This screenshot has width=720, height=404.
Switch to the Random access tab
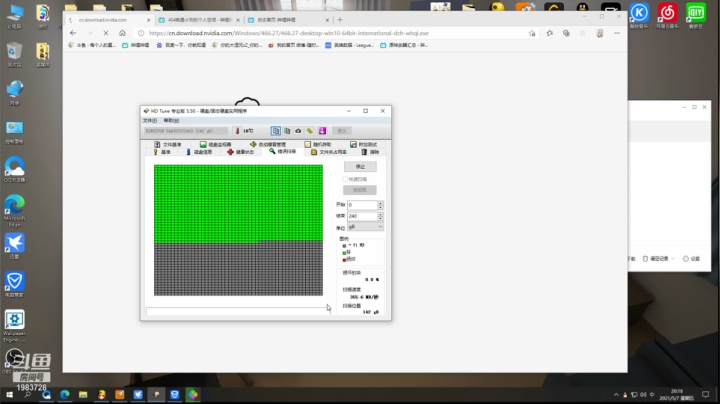tap(318, 144)
